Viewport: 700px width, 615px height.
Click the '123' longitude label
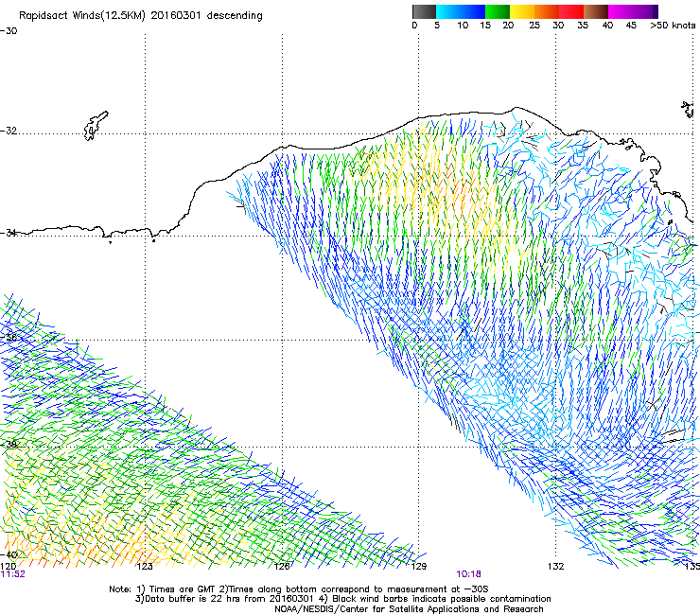click(145, 567)
